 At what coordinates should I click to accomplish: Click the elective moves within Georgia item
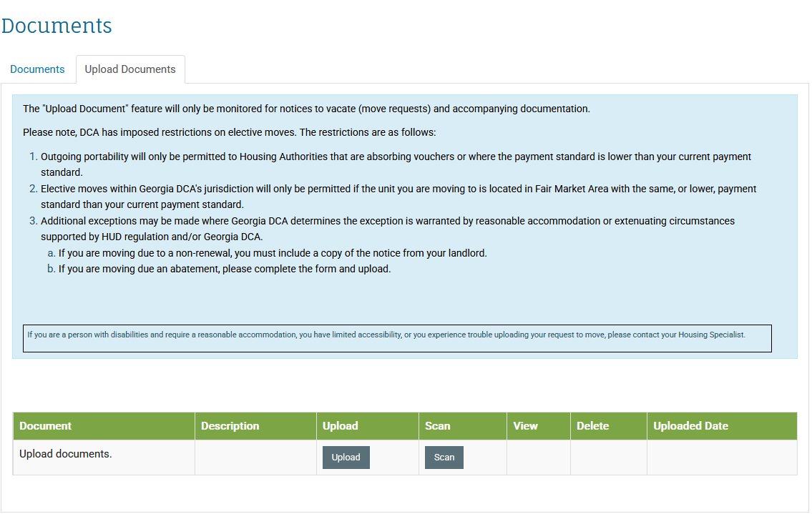click(398, 197)
